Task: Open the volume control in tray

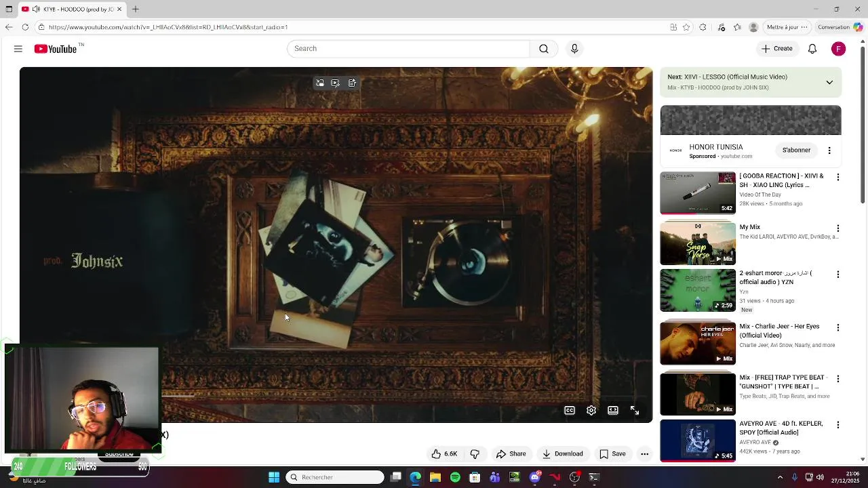Action: pyautogui.click(x=821, y=477)
